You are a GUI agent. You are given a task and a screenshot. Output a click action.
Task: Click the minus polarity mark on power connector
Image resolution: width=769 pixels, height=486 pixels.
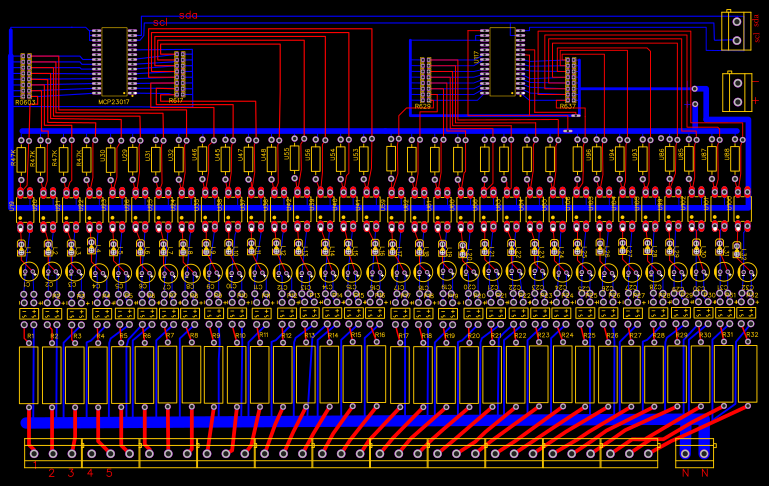tap(756, 81)
